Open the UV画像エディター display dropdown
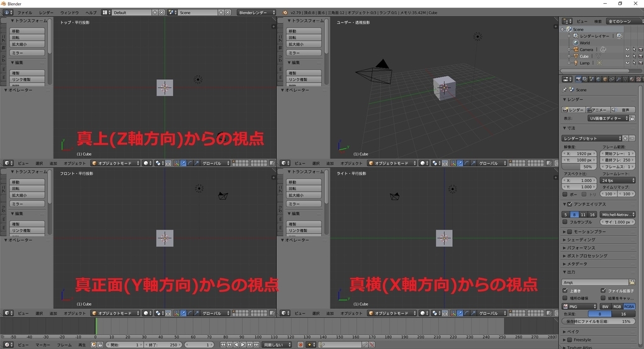Viewport: 644px width, 349px height. [608, 118]
